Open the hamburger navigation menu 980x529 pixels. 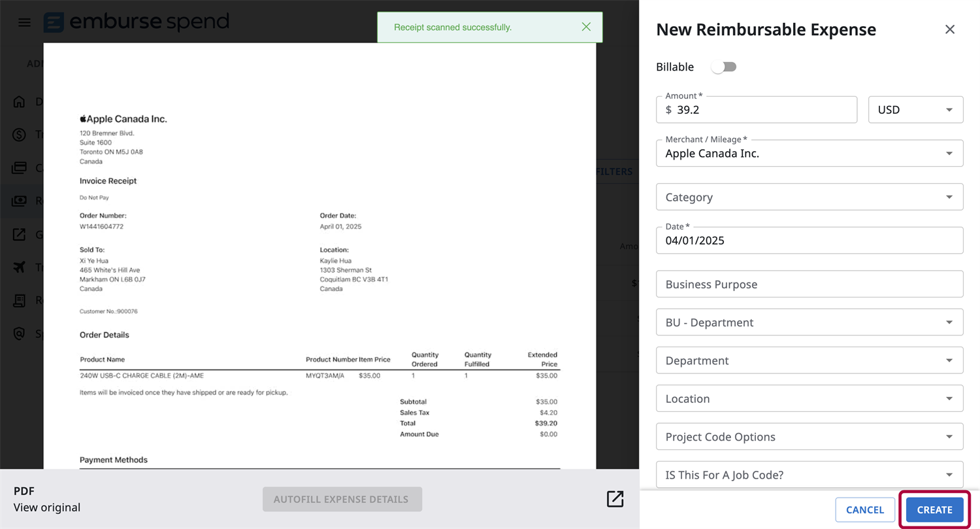(24, 23)
